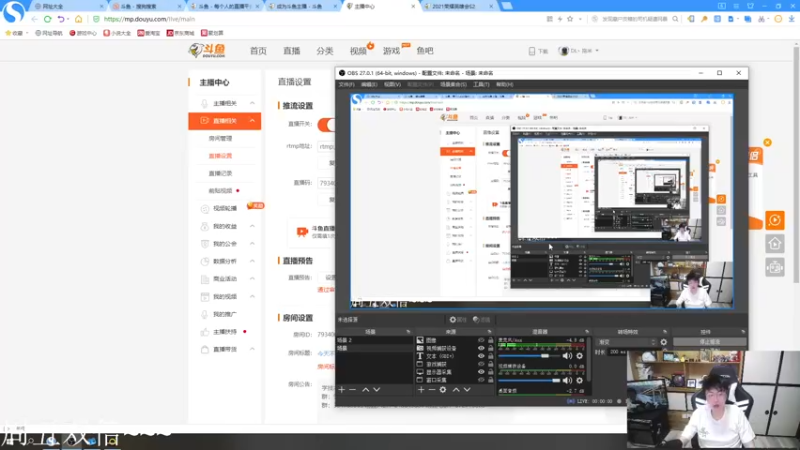Open transition properties gear next to 渐变

coord(664,342)
